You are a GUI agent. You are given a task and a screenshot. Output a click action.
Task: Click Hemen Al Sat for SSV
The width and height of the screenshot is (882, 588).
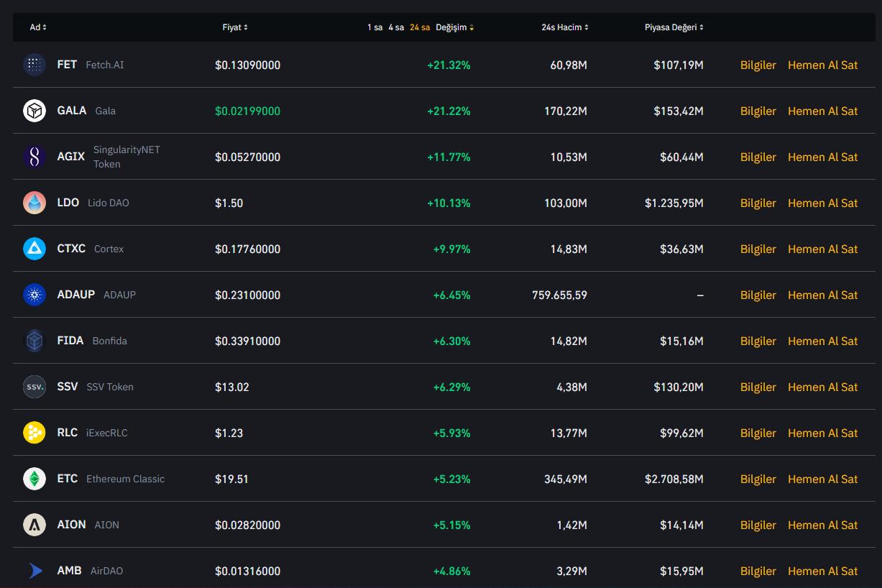(822, 387)
